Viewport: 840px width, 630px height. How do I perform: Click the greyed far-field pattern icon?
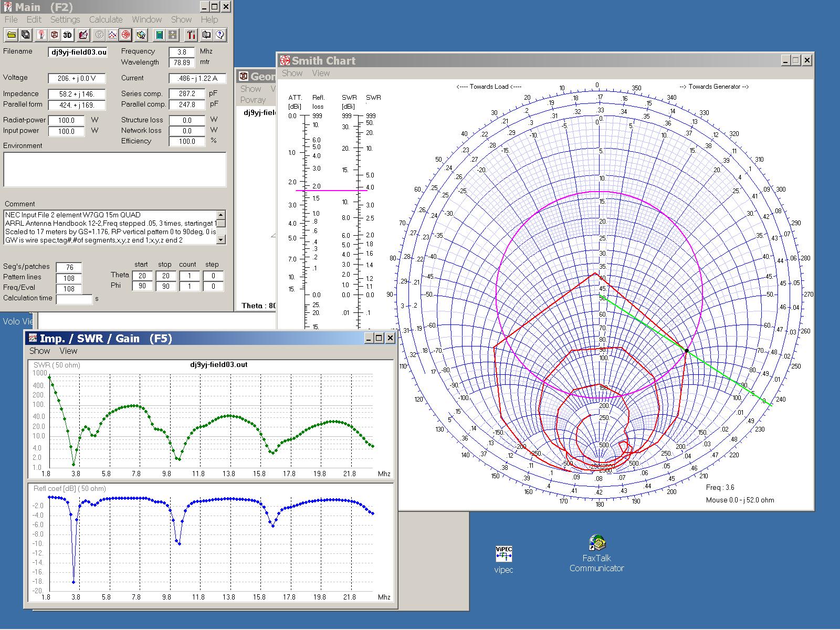point(99,35)
